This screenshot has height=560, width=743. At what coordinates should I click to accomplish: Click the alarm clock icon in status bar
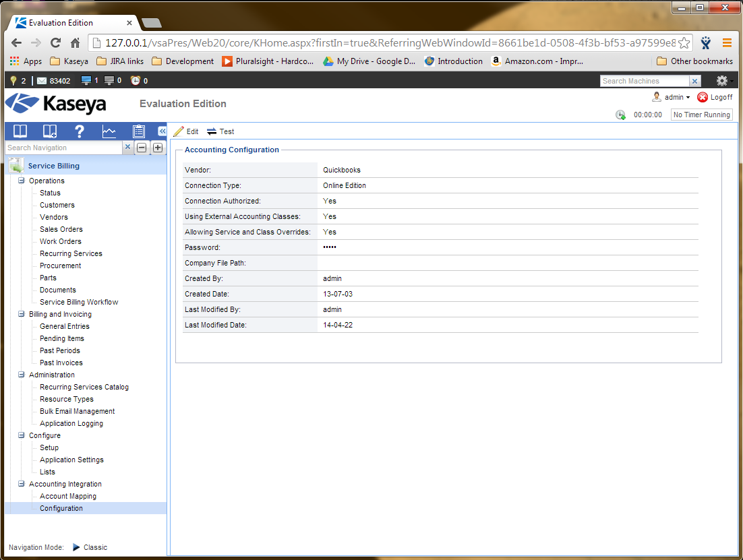(x=136, y=81)
